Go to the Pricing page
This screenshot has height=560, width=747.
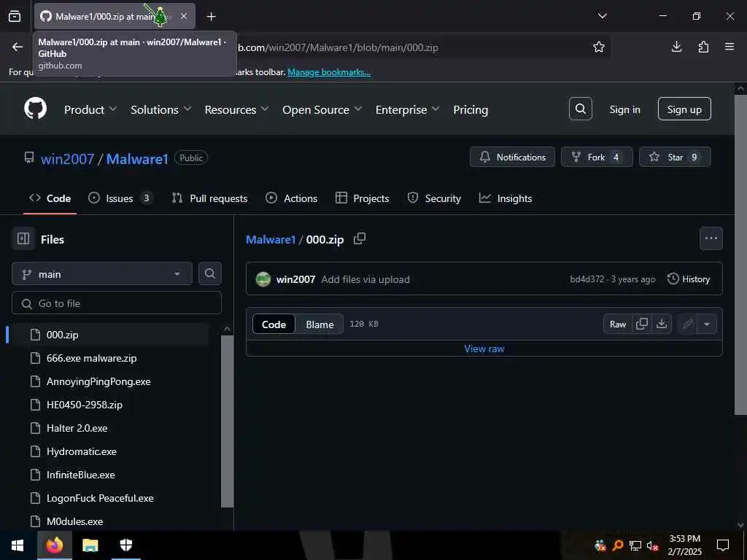click(x=471, y=109)
